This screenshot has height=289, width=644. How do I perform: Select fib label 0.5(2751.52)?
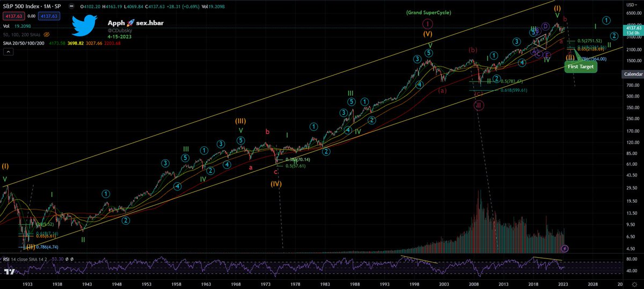pyautogui.click(x=589, y=41)
